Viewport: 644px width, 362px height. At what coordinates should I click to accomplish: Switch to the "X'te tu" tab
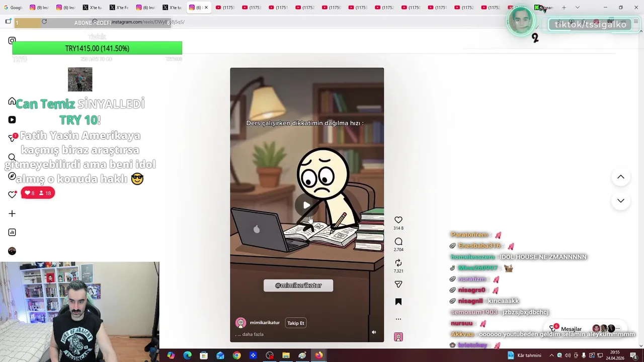[93, 8]
